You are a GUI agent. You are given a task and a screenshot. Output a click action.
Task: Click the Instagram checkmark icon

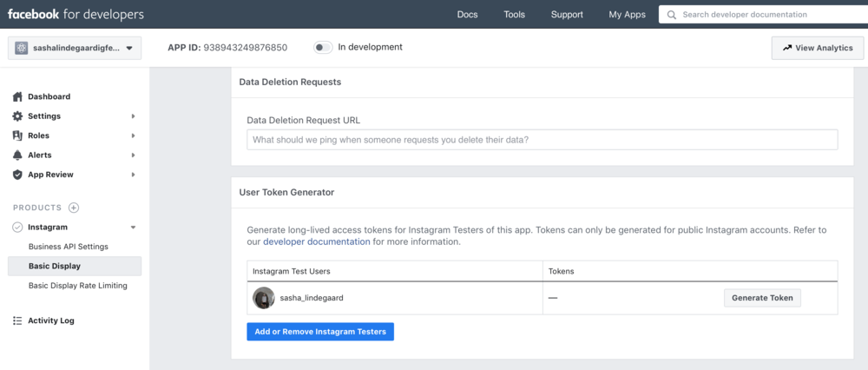17,228
